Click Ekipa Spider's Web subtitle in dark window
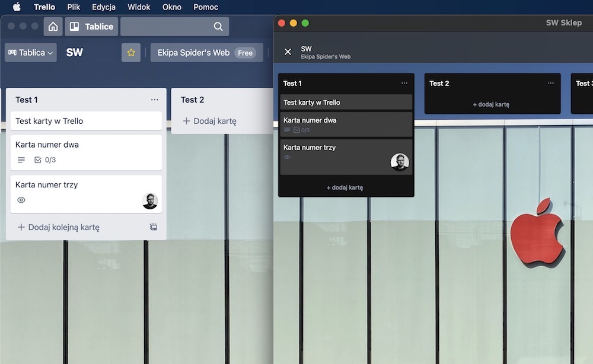Image resolution: width=593 pixels, height=364 pixels. (326, 57)
